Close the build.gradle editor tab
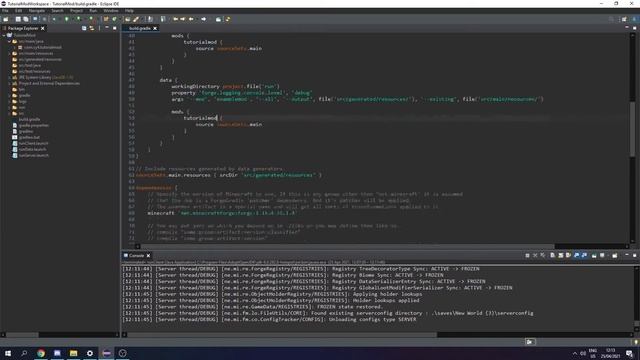This screenshot has width=640, height=360. (155, 28)
